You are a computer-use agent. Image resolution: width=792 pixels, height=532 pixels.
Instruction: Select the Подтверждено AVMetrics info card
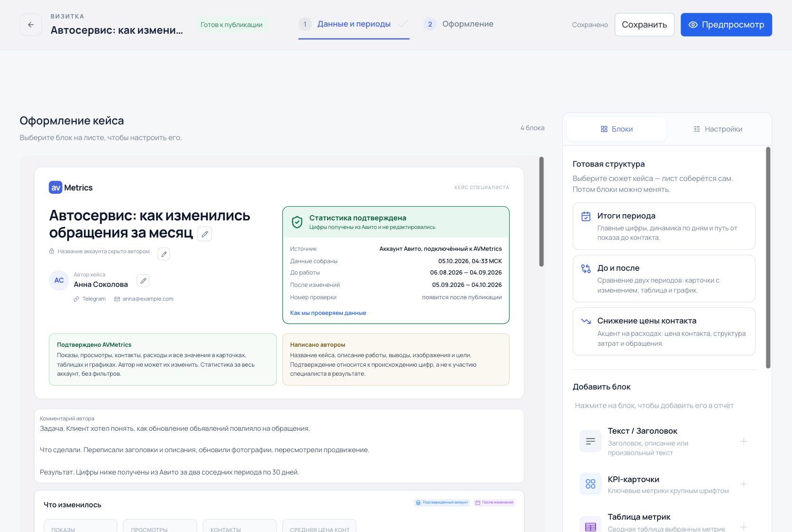(163, 359)
